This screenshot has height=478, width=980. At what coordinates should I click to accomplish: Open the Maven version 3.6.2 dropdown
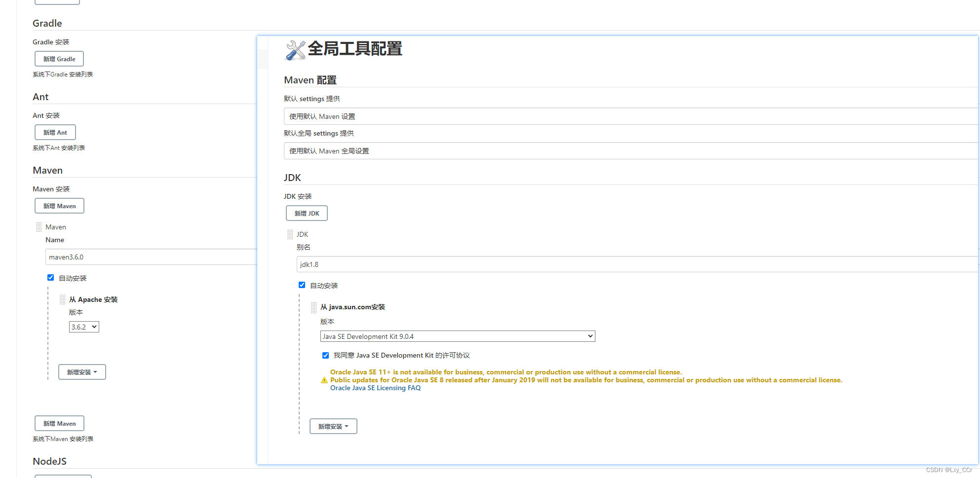84,327
